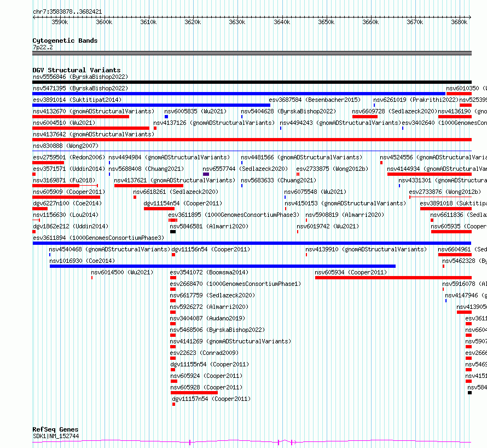
Task: Click the nsv3169871 (Fu2018) label
Action: (64, 180)
